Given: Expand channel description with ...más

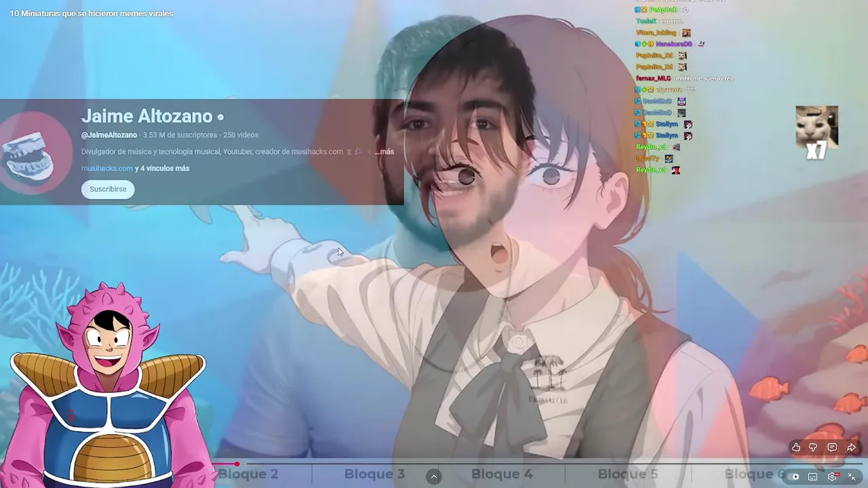Looking at the screenshot, I should point(384,152).
